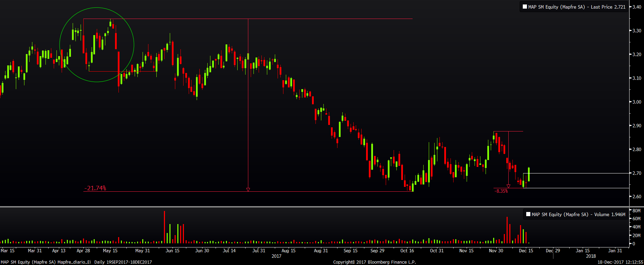
Task: Click the Jul 31 date label
Action: point(259,251)
